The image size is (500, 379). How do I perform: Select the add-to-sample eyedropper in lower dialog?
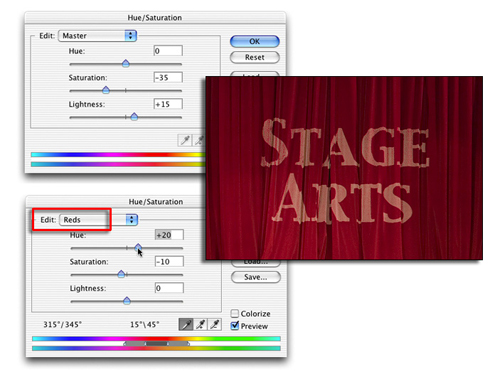pos(200,324)
